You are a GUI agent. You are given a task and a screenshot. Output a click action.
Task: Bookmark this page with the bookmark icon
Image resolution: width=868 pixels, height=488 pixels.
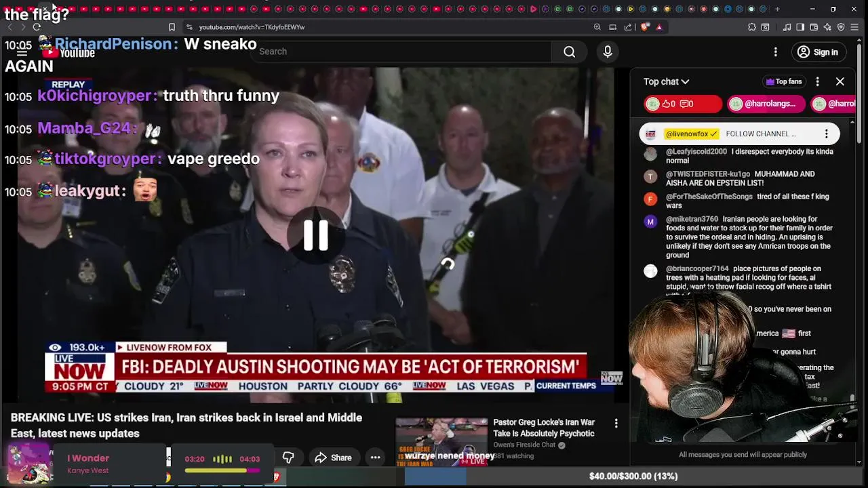tap(172, 27)
